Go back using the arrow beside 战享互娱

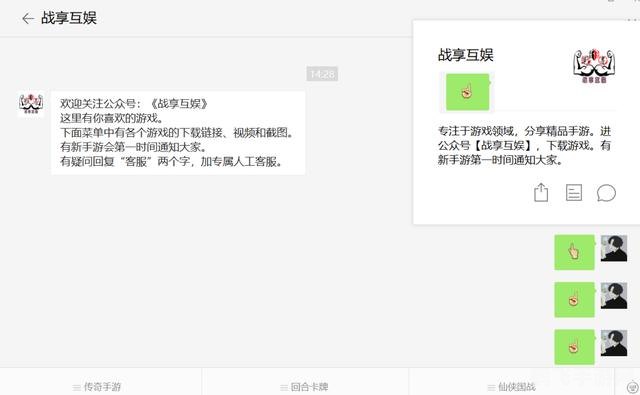[x=28, y=18]
